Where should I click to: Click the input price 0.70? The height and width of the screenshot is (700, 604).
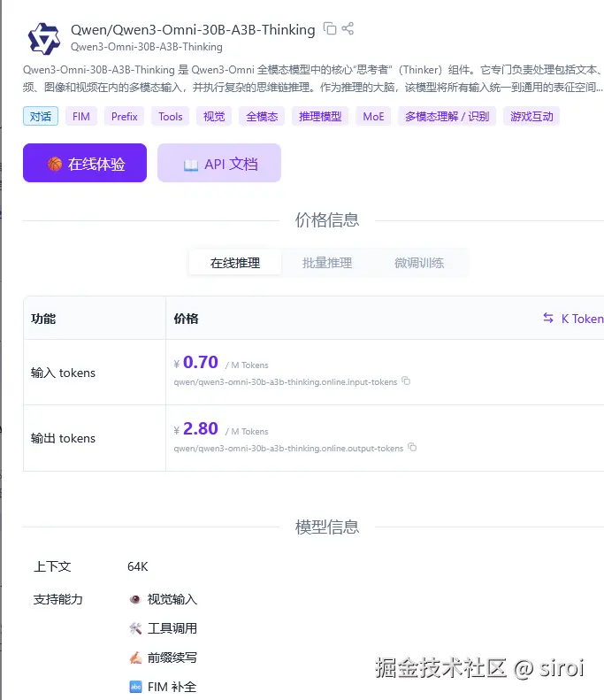[200, 362]
